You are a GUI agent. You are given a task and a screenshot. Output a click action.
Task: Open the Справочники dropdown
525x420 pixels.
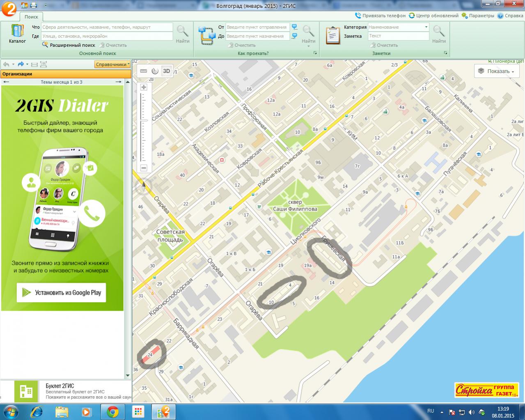click(x=112, y=64)
